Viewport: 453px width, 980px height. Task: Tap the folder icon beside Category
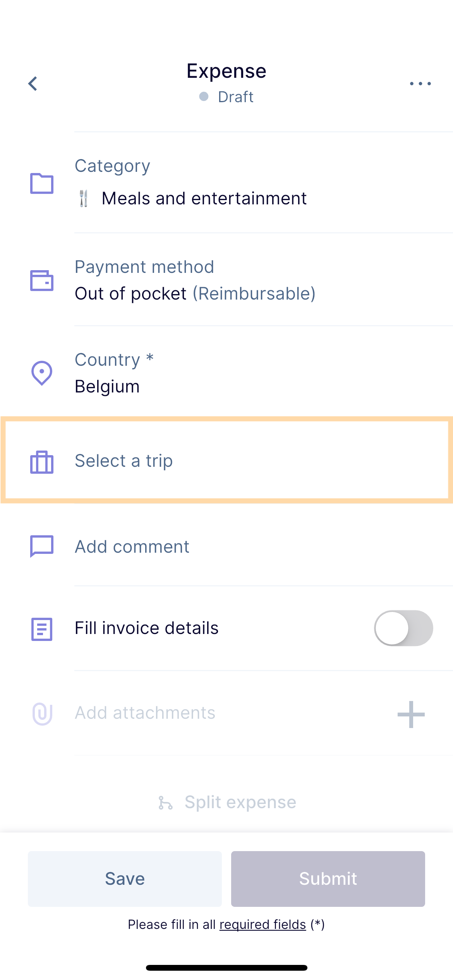(x=42, y=183)
